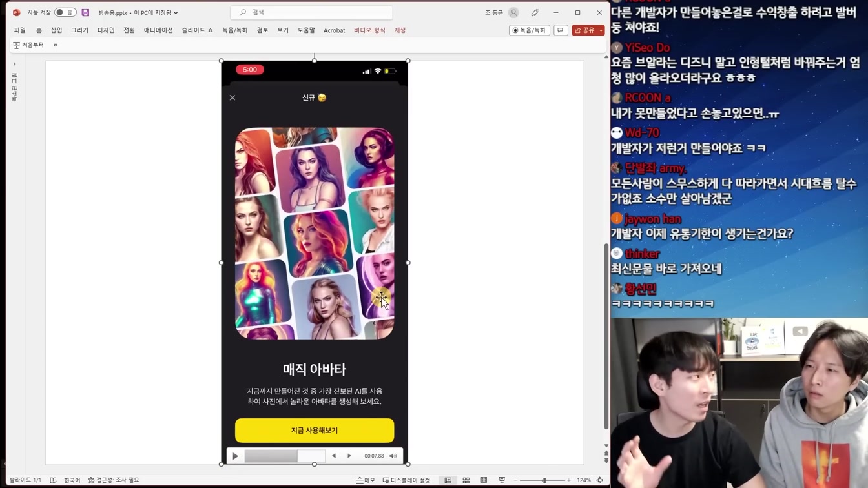The height and width of the screenshot is (488, 868).
Task: Step the video forward
Action: point(349,456)
